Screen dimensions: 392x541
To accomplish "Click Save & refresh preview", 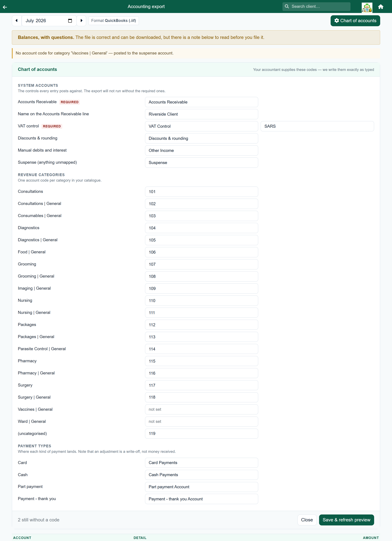I will (x=346, y=520).
